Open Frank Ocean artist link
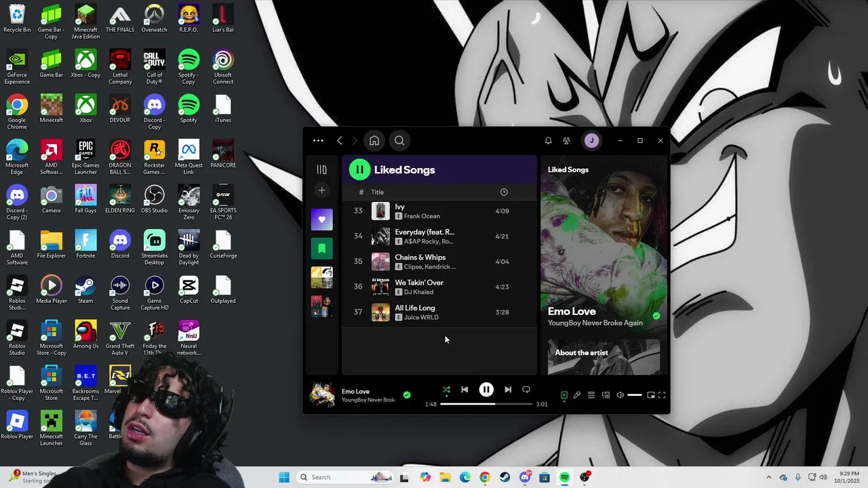The image size is (868, 488). 422,216
